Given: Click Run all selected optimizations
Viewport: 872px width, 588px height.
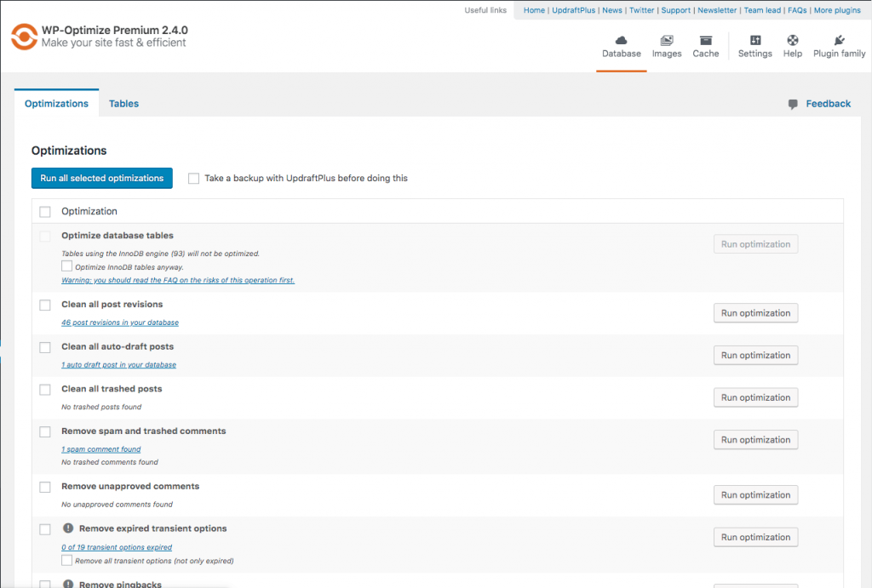Looking at the screenshot, I should [x=101, y=178].
